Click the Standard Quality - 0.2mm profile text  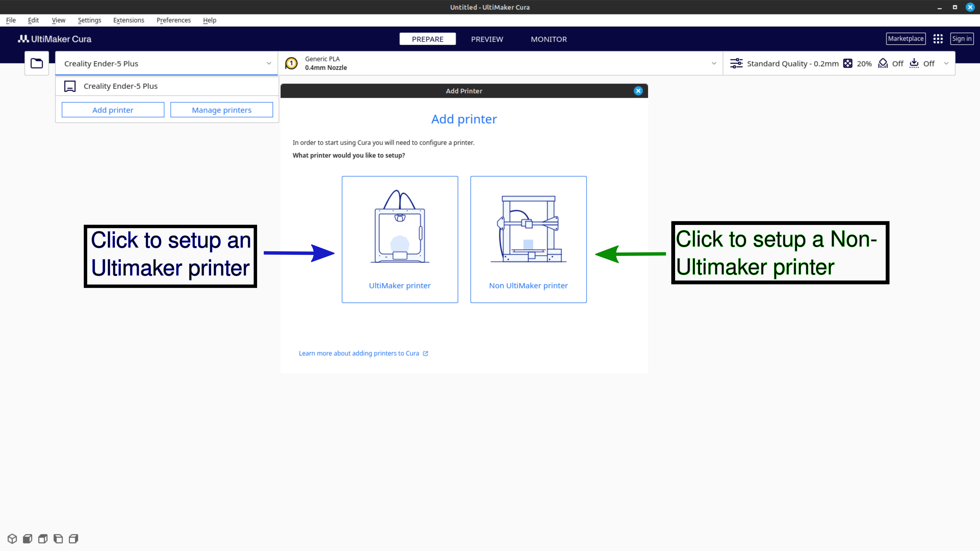pos(793,64)
